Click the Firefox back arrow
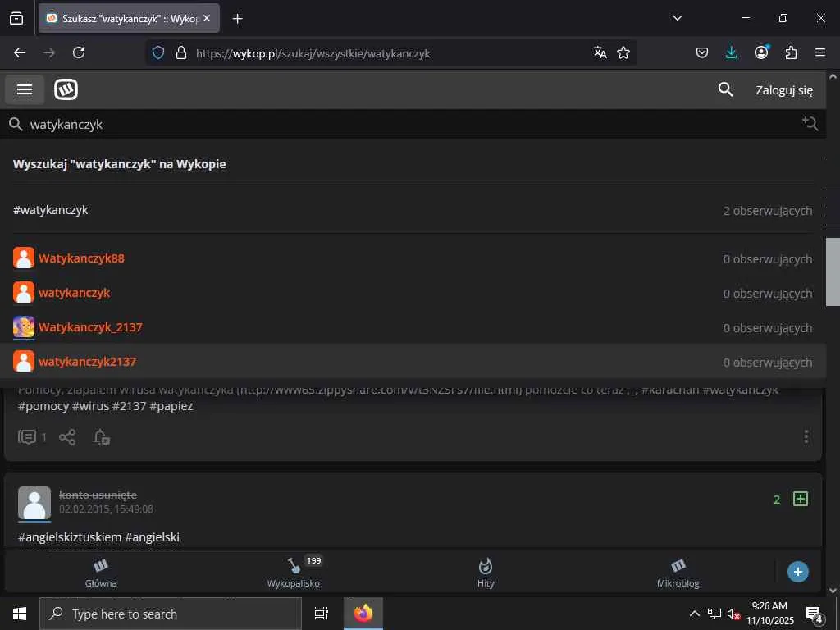This screenshot has height=630, width=840. 20,52
